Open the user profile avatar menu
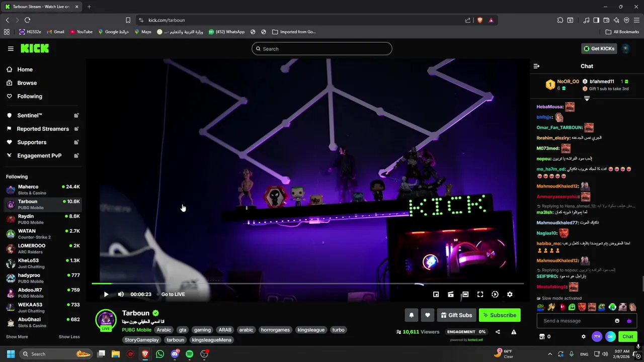Image resolution: width=644 pixels, height=362 pixels. tap(625, 49)
